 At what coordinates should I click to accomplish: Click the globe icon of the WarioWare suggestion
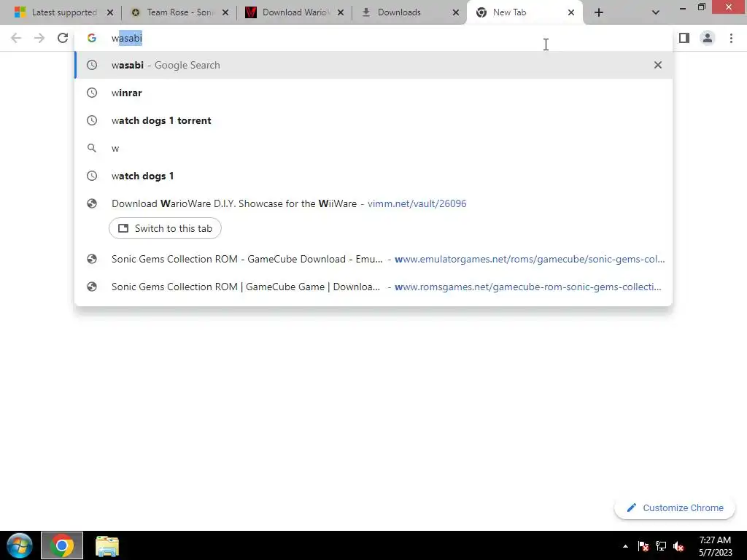92,204
